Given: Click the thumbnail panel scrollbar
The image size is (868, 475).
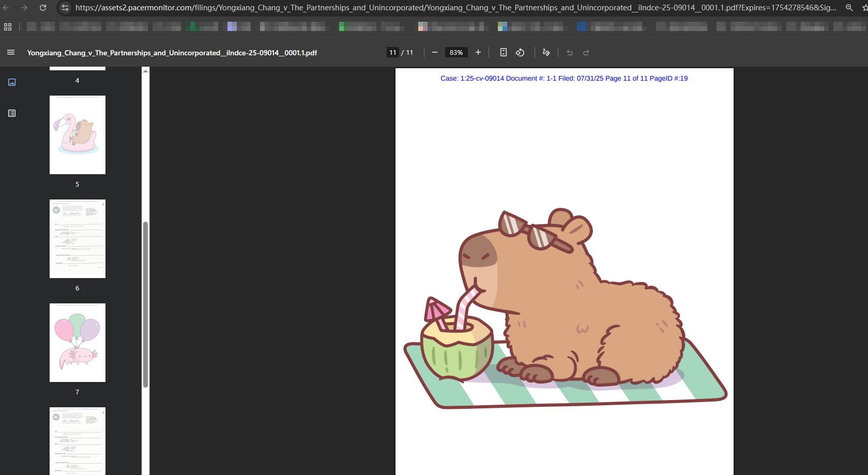Looking at the screenshot, I should click(x=145, y=304).
